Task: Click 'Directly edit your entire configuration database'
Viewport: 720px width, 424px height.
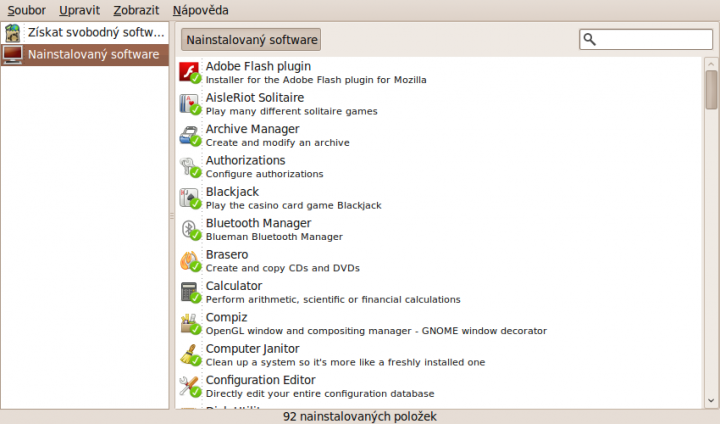Action: (x=320, y=394)
